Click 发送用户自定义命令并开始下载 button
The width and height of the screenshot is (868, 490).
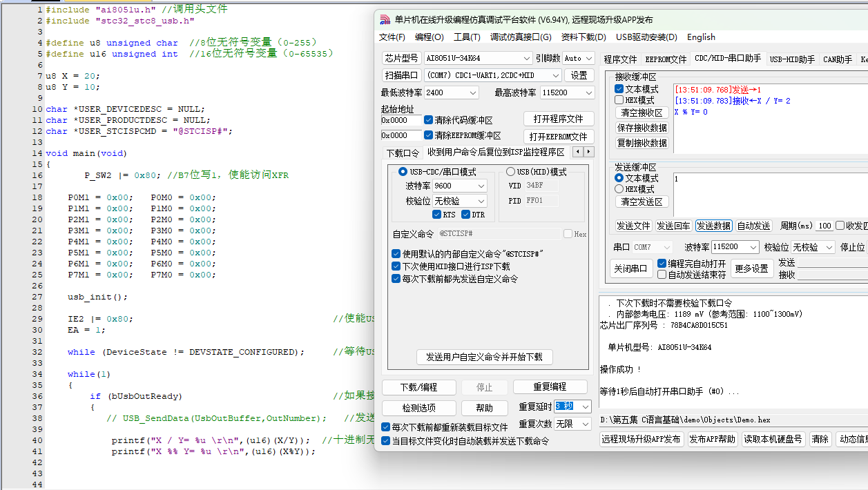[484, 357]
